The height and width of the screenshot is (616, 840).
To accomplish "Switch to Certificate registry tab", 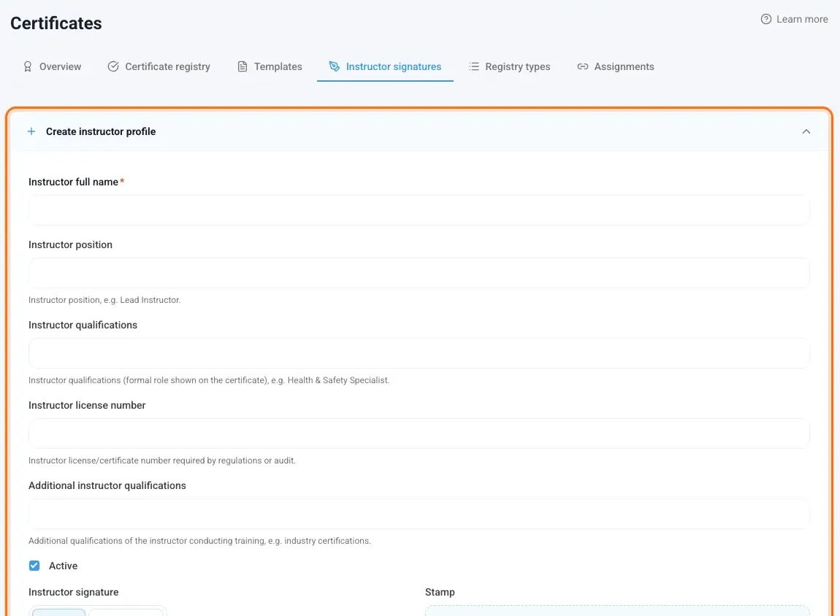I will pos(159,66).
